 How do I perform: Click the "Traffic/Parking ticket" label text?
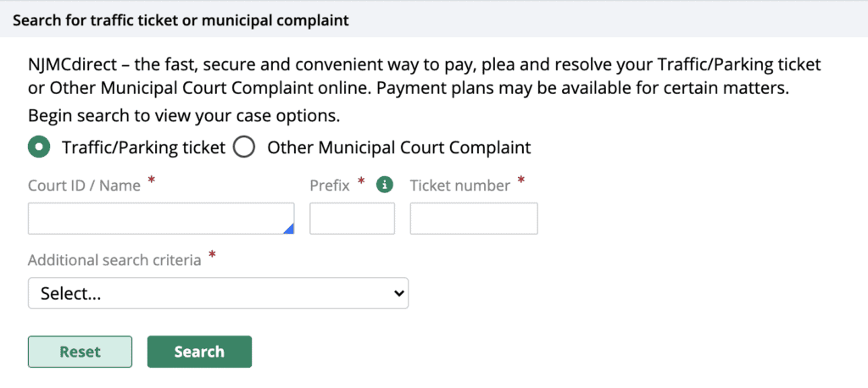143,147
